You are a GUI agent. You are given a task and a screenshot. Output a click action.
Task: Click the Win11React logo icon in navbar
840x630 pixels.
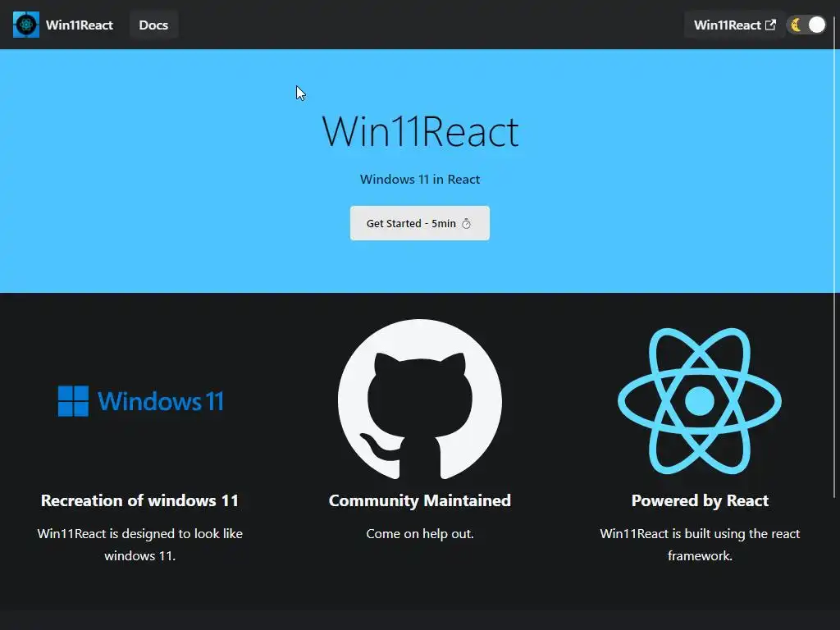click(x=26, y=25)
